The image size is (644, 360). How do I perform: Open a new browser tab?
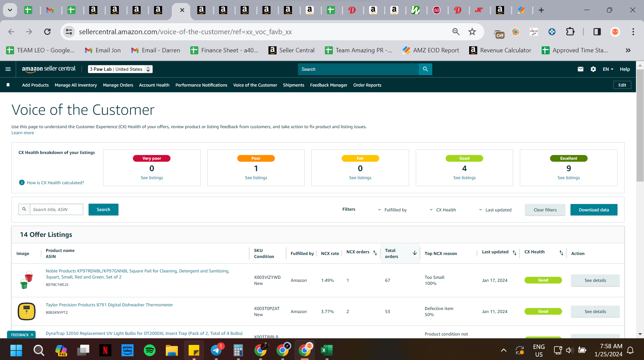pyautogui.click(x=541, y=10)
